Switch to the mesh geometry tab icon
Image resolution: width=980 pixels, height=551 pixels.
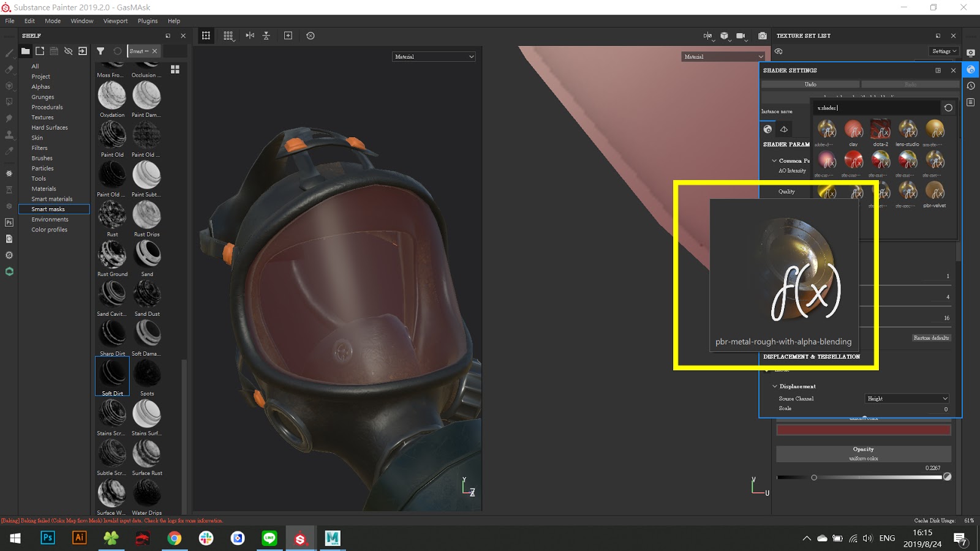(x=783, y=129)
